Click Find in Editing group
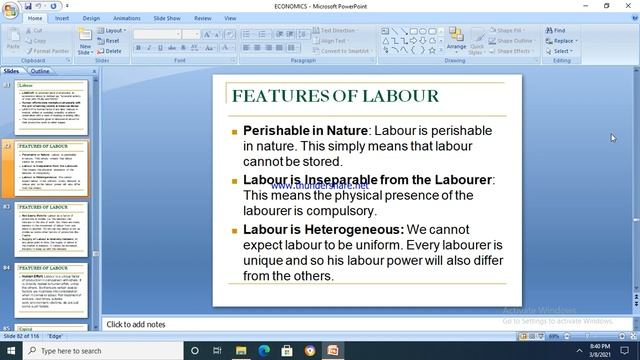This screenshot has height=360, width=640. pyautogui.click(x=556, y=30)
